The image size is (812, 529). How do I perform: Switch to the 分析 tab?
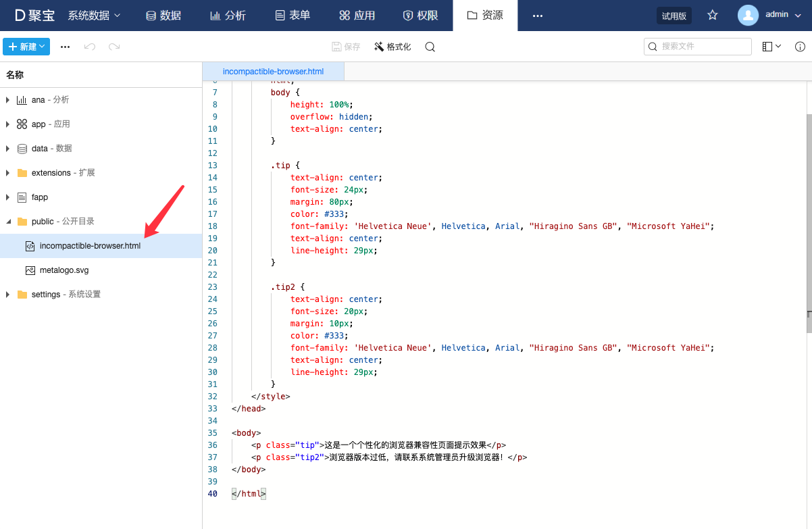click(x=228, y=15)
